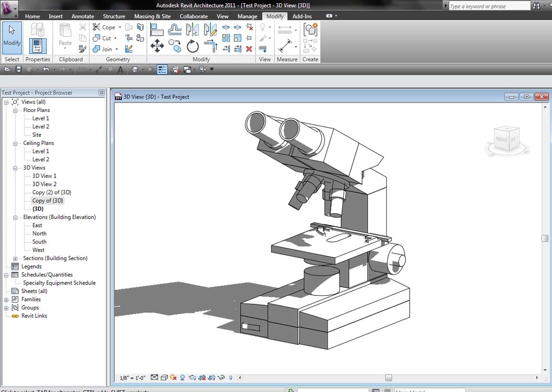Image resolution: width=552 pixels, height=392 pixels.
Task: Switch to the Insert ribbon tab
Action: click(55, 16)
